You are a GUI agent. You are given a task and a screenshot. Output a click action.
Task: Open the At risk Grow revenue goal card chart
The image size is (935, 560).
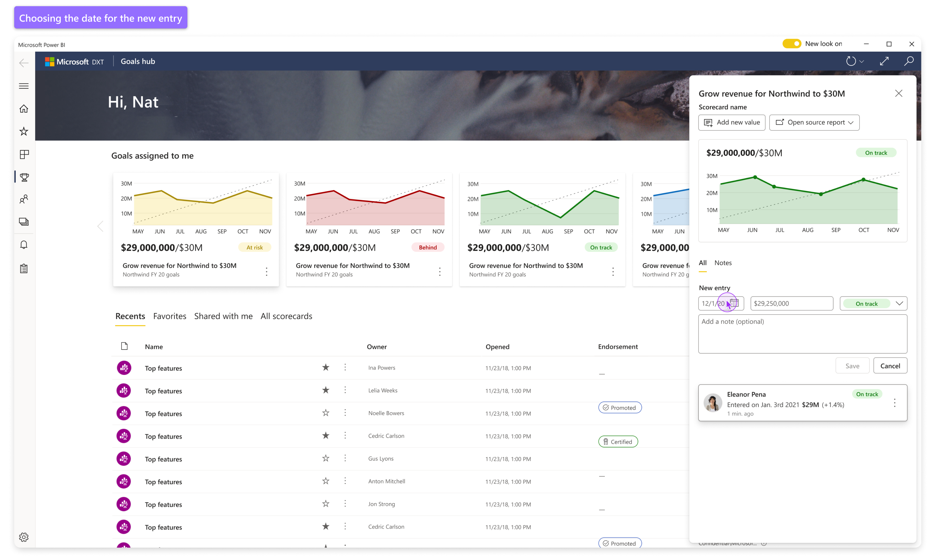click(x=196, y=207)
